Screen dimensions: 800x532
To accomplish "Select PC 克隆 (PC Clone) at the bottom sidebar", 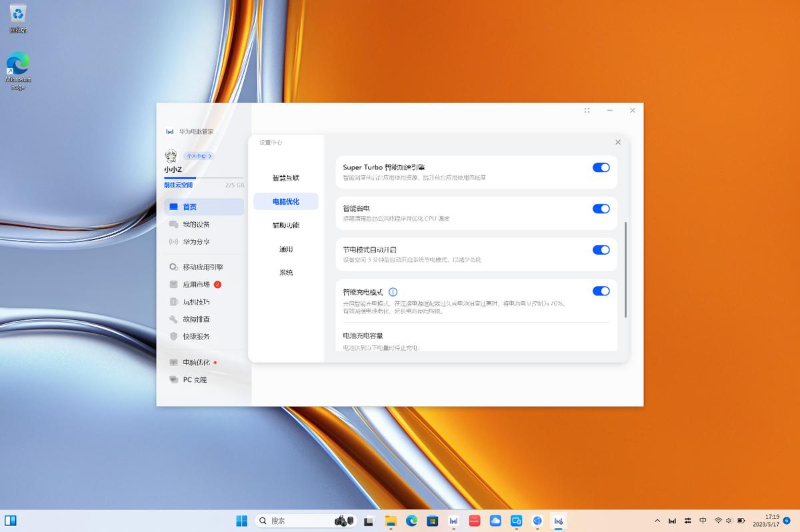I will point(193,379).
